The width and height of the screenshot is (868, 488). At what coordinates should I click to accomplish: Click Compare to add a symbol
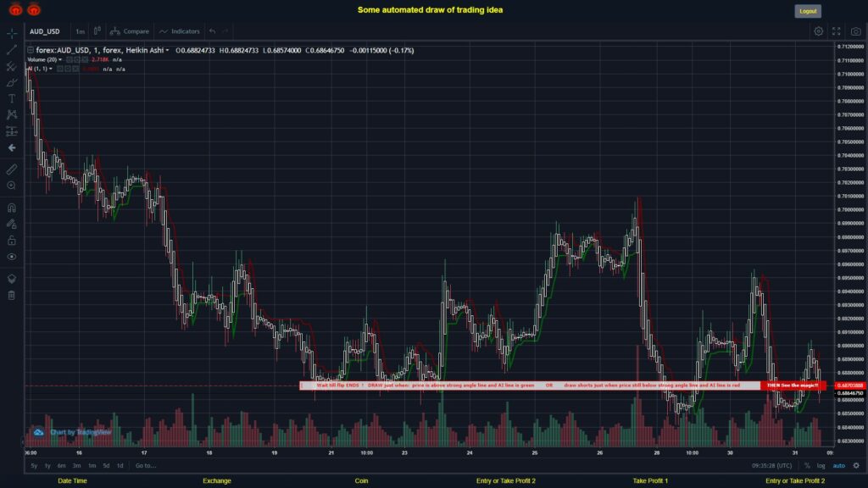point(130,31)
